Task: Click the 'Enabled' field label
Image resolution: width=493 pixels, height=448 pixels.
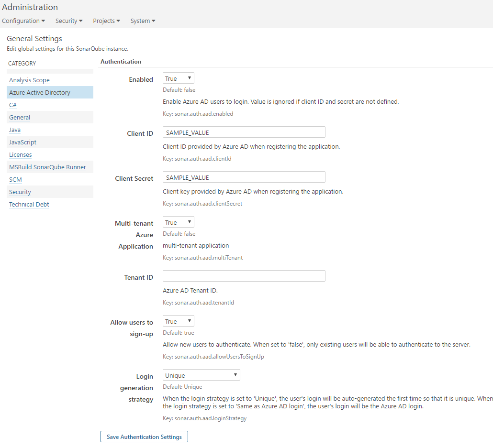Action: (141, 79)
